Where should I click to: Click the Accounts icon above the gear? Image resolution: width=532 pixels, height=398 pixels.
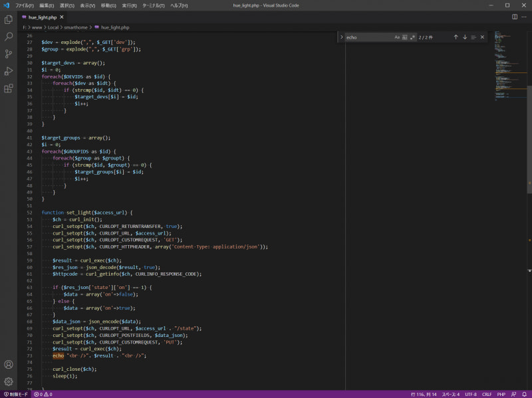(9, 363)
